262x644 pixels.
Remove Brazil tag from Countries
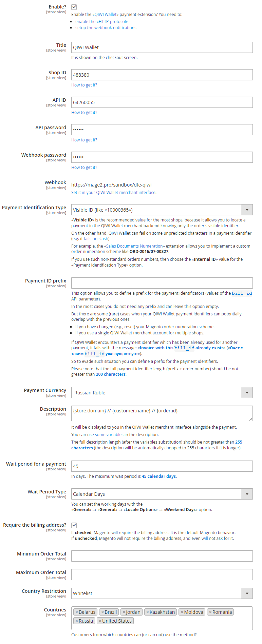(102, 612)
